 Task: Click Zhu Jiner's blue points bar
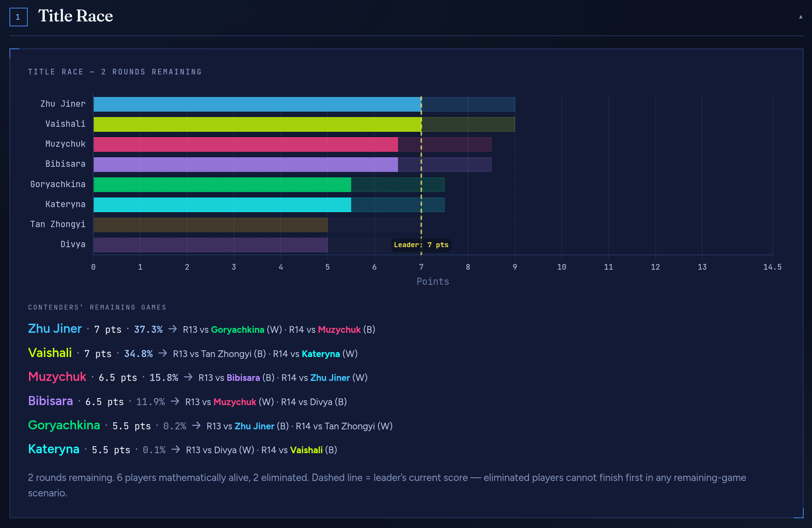pos(257,104)
